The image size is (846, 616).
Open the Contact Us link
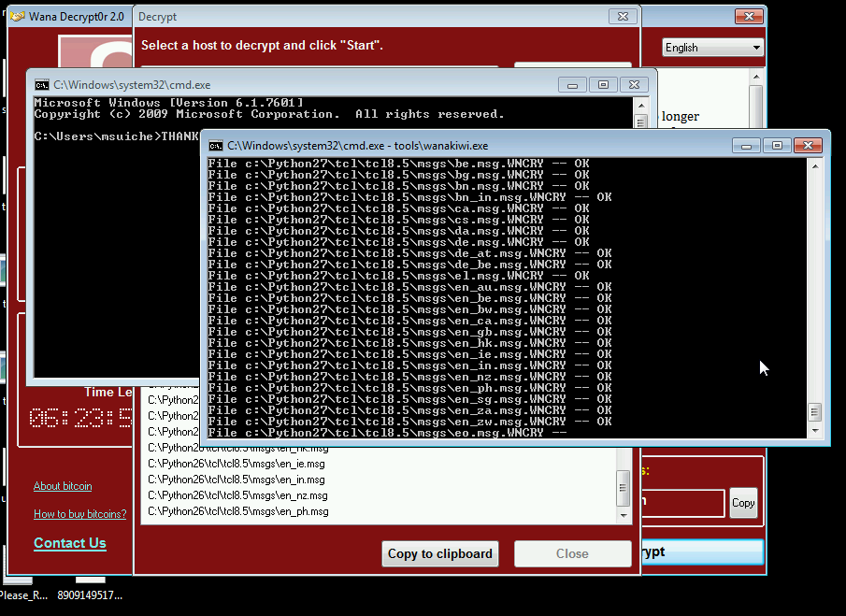70,543
